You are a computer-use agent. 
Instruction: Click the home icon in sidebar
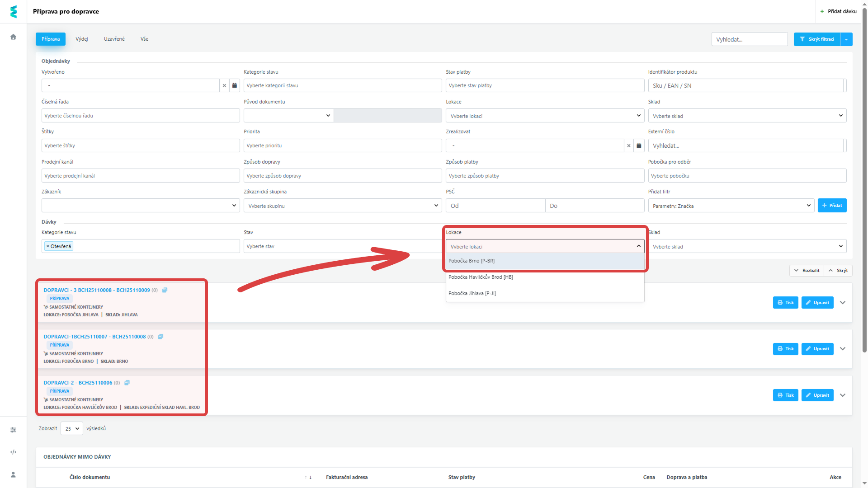13,37
